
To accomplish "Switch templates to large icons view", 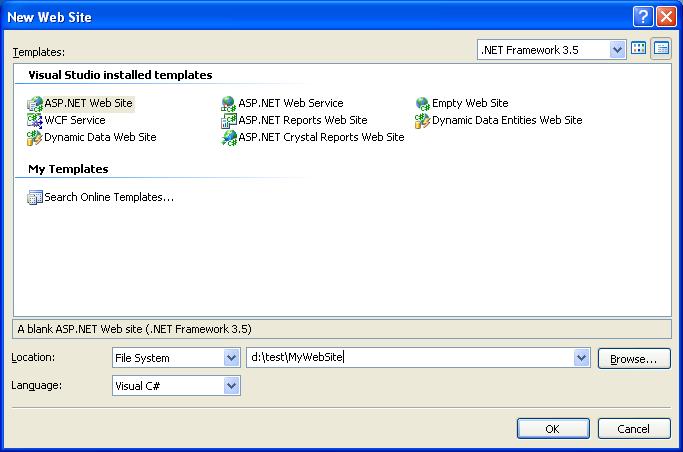I will 639,48.
